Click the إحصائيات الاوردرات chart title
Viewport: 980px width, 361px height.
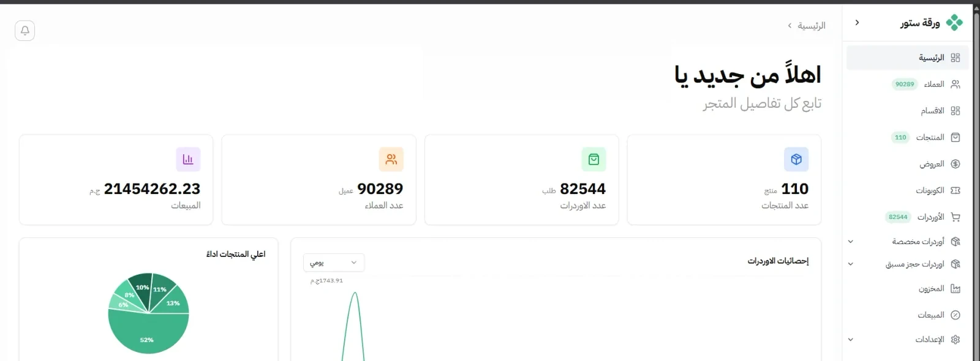pyautogui.click(x=778, y=261)
